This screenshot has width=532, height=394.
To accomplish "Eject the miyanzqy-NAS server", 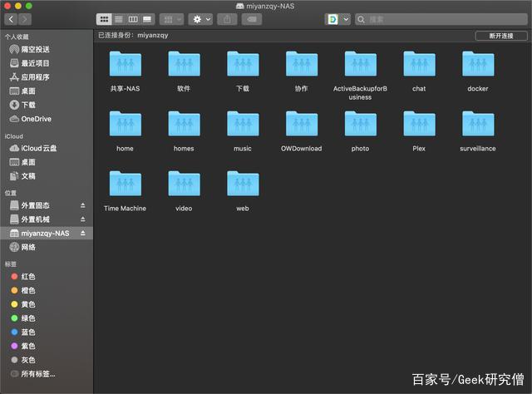I will (x=83, y=234).
